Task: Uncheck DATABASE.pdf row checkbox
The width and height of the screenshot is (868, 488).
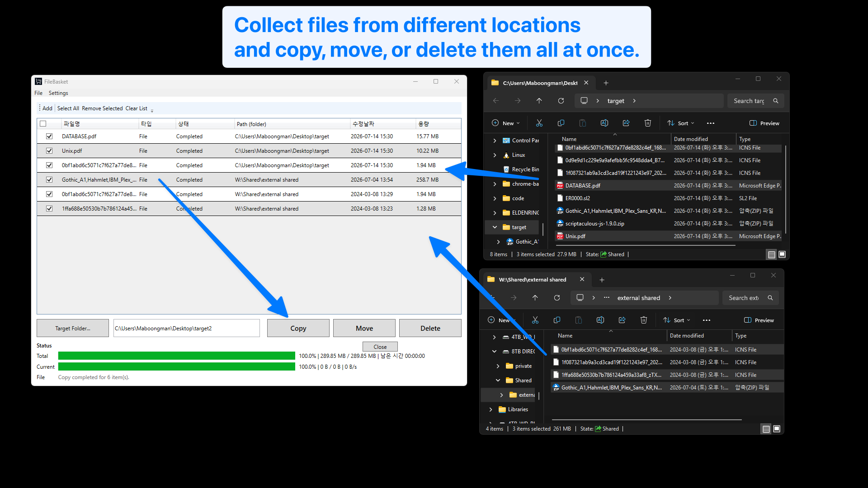Action: (x=49, y=136)
